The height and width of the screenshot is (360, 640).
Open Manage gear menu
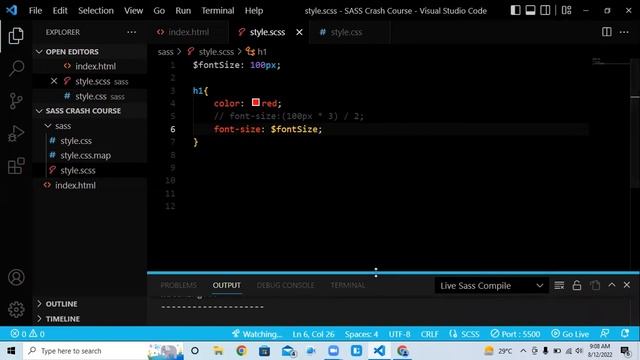click(x=16, y=309)
